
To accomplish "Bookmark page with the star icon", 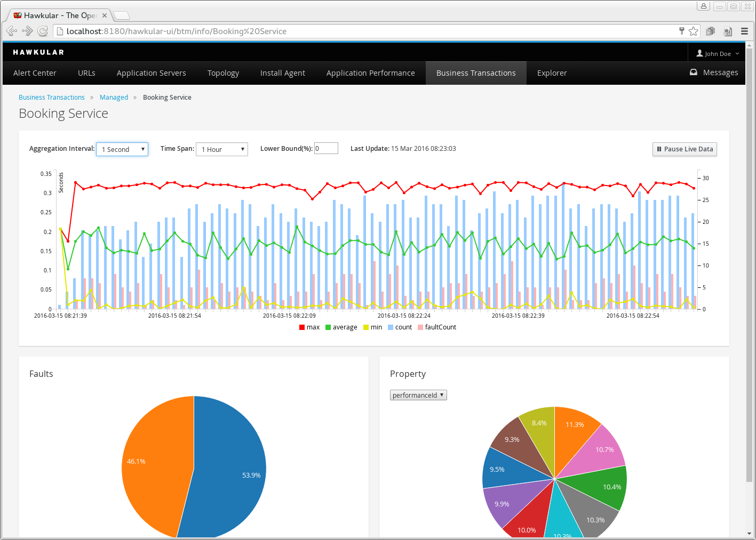I will (693, 31).
